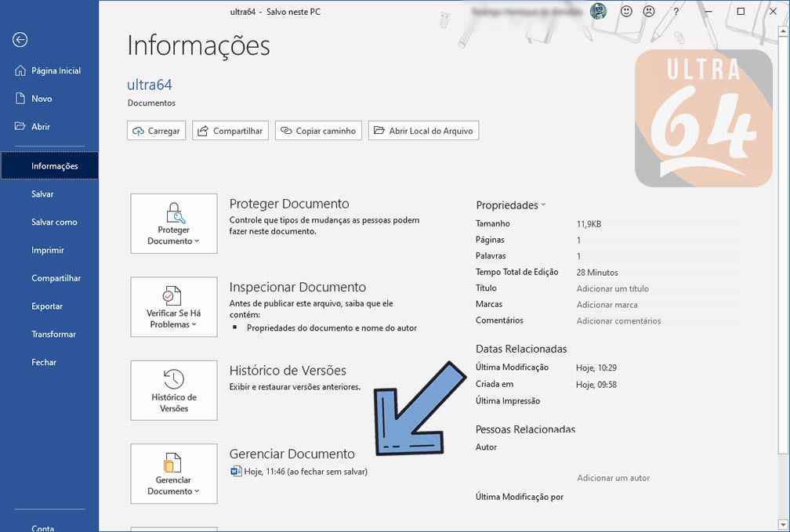Expand the Propriedades dropdown header
The width and height of the screenshot is (790, 532).
tap(511, 205)
